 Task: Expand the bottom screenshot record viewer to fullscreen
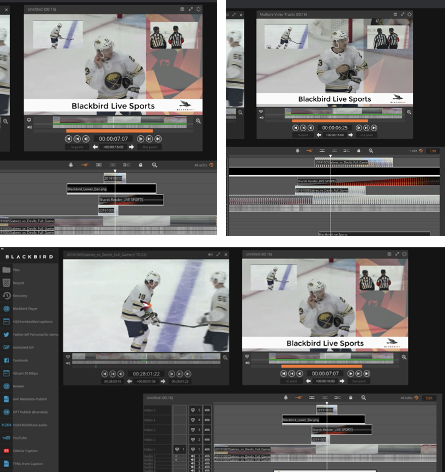pyautogui.click(x=397, y=254)
